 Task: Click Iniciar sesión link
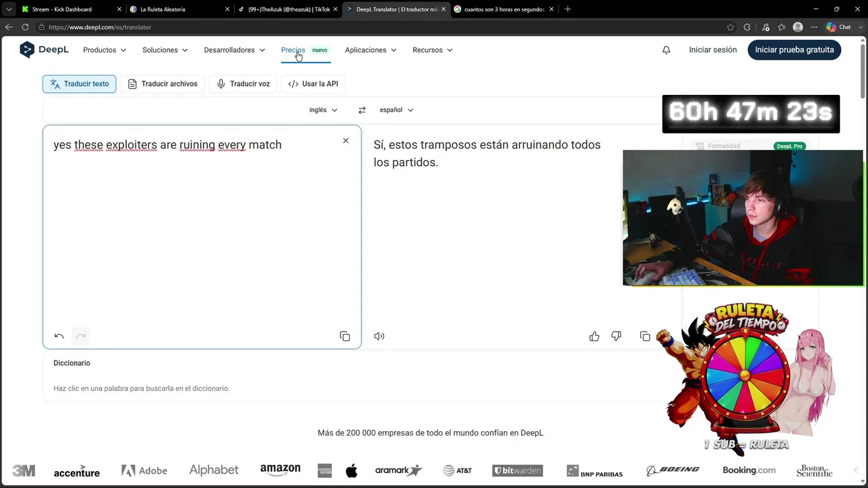(x=713, y=50)
